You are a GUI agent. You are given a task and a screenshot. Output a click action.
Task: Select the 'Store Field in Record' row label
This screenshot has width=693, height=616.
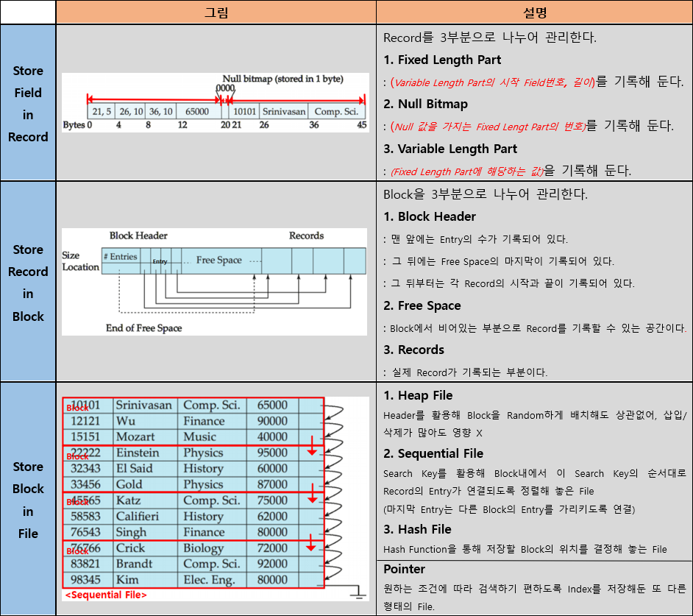(28, 103)
